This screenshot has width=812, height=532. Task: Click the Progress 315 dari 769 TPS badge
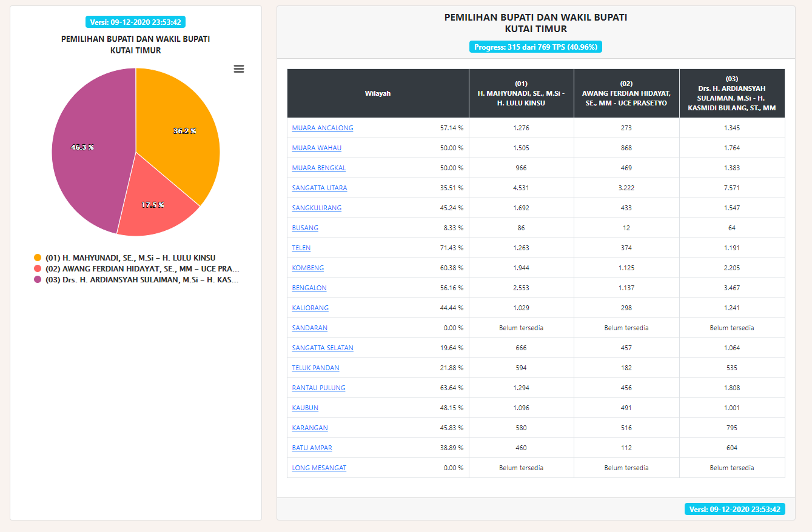tap(535, 47)
